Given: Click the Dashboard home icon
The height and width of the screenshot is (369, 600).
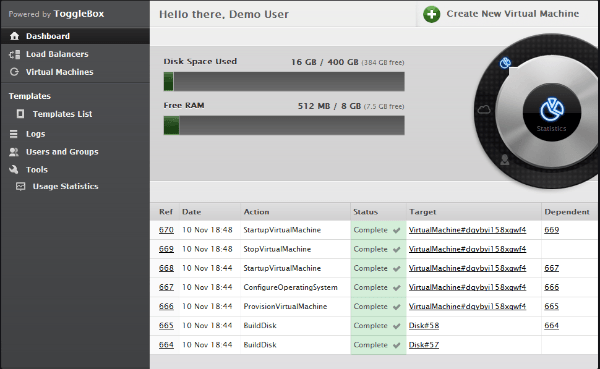Looking at the screenshot, I should [x=15, y=36].
